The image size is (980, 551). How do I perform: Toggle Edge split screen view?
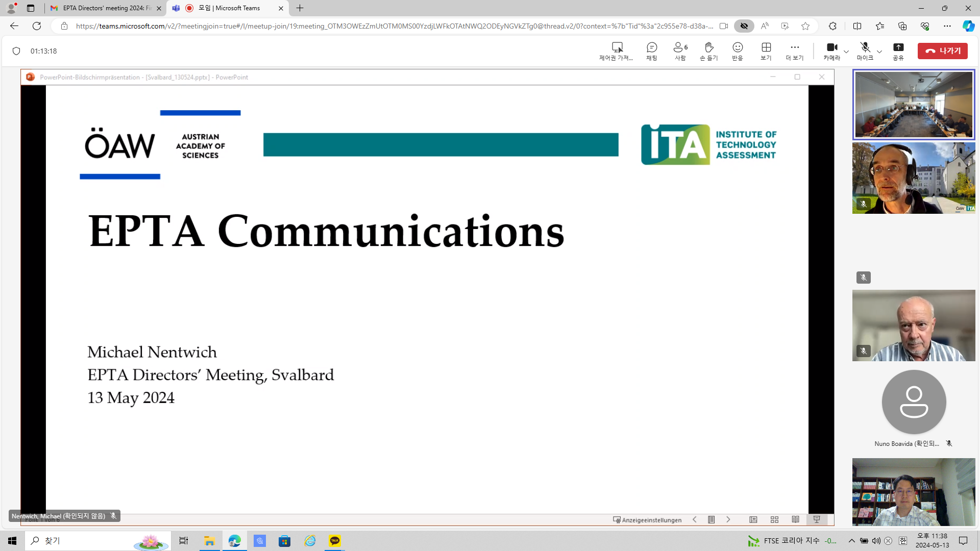tap(857, 26)
